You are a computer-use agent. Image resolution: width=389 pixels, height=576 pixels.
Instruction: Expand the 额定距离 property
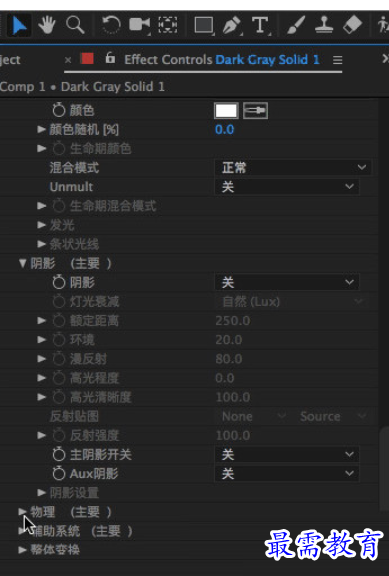pyautogui.click(x=41, y=320)
